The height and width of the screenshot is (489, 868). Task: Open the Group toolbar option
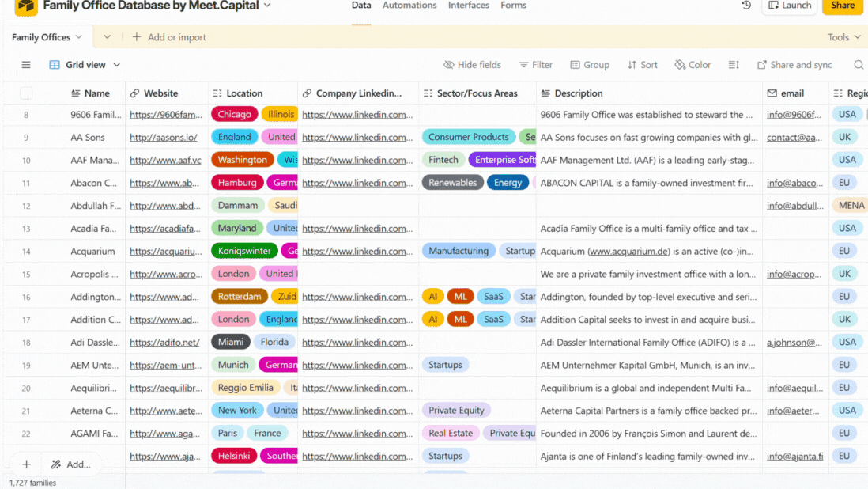coord(590,65)
